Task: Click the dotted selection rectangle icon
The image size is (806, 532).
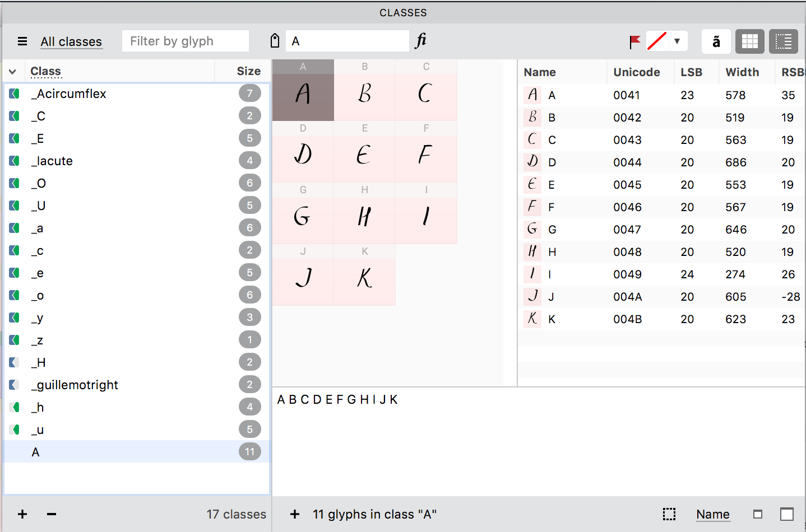Action: 669,514
